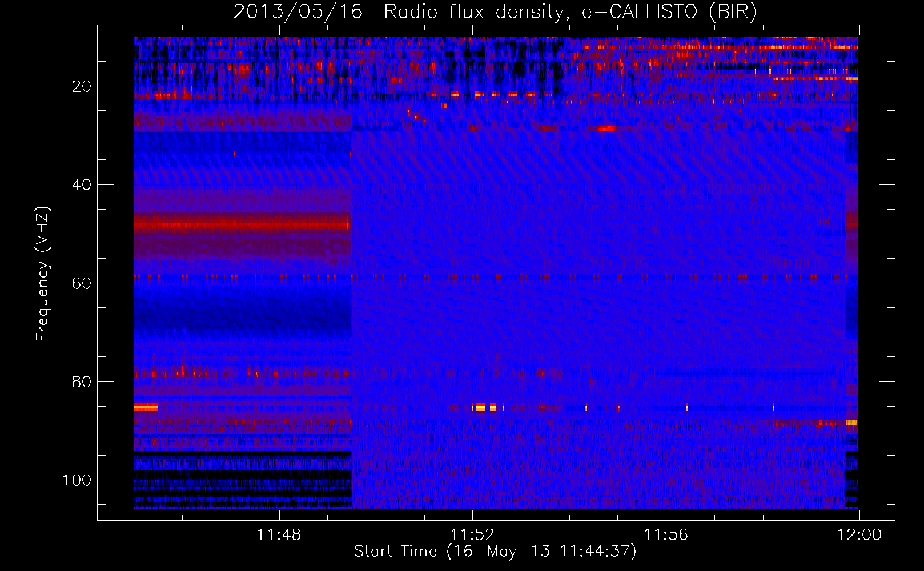Click the 100 frequency tick label
Screen dimensions: 924x571
click(x=77, y=480)
